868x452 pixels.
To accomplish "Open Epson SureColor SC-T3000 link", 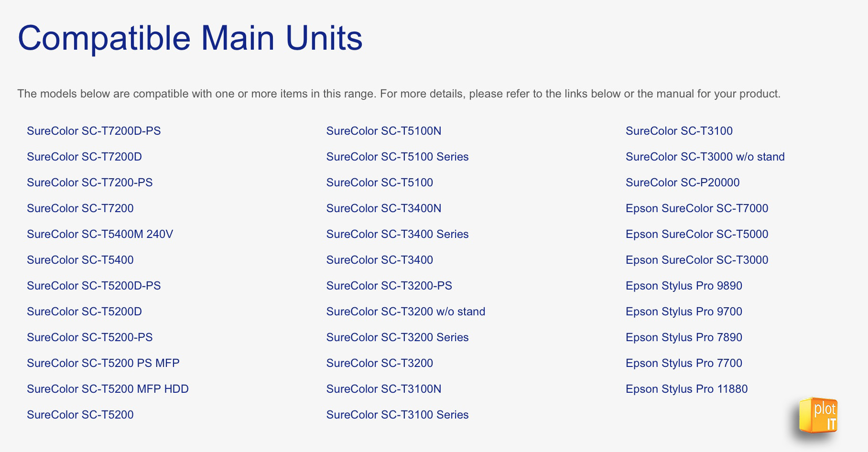I will point(697,260).
